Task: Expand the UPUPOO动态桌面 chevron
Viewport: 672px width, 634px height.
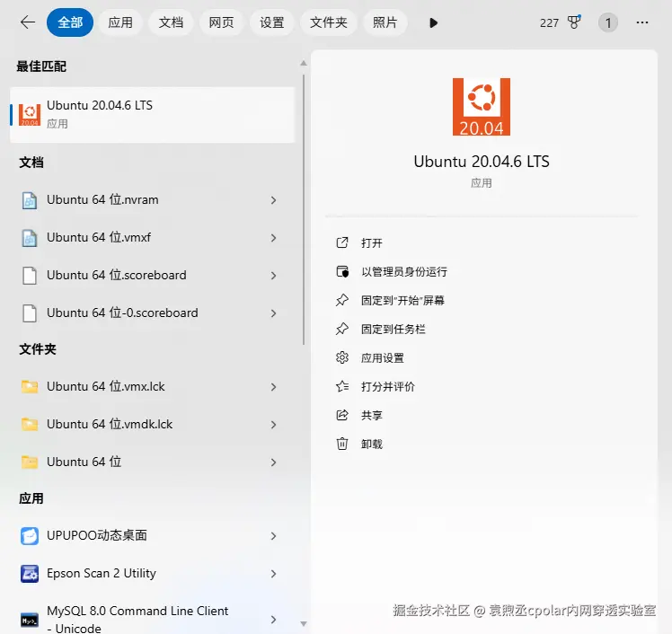Action: pyautogui.click(x=274, y=536)
